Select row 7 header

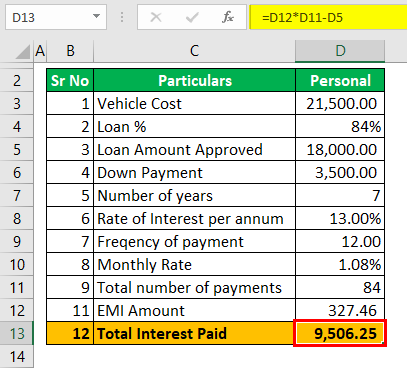pyautogui.click(x=17, y=196)
